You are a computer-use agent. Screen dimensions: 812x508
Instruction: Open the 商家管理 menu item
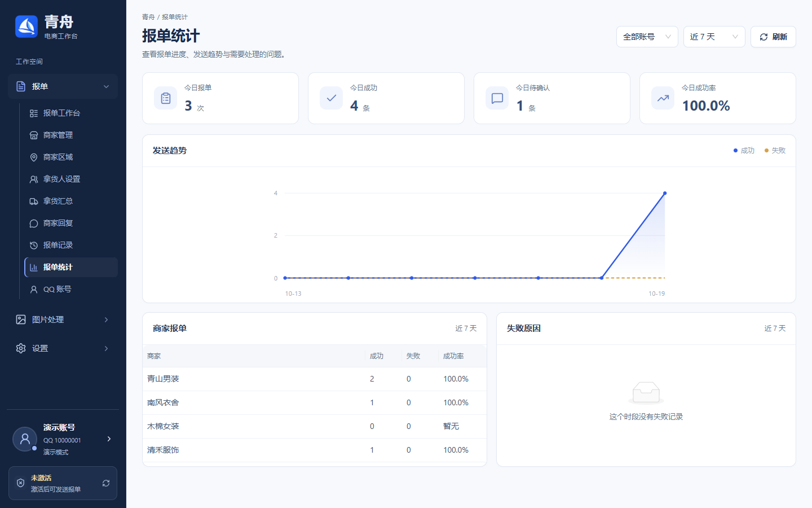pos(71,135)
